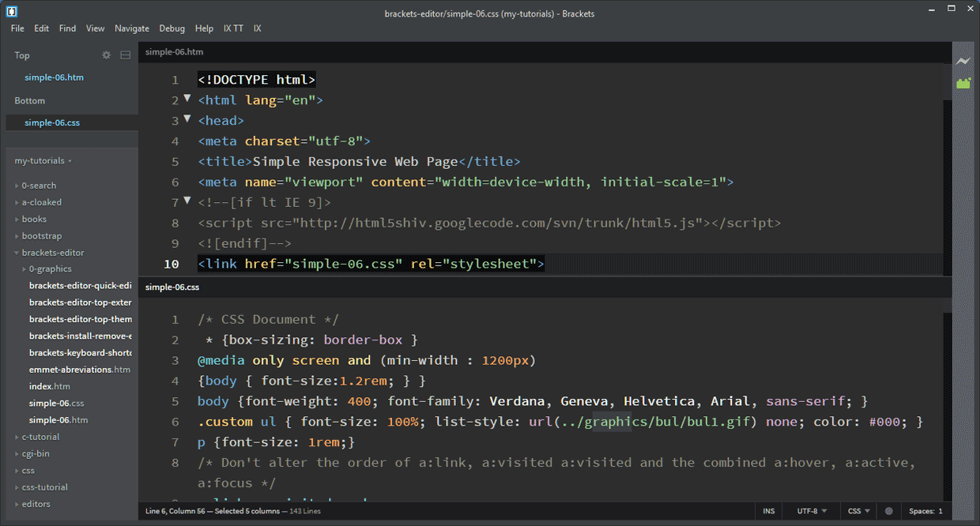The height and width of the screenshot is (526, 980).
Task: Click the bul1.gif url in CSS line 6
Action: (x=643, y=422)
